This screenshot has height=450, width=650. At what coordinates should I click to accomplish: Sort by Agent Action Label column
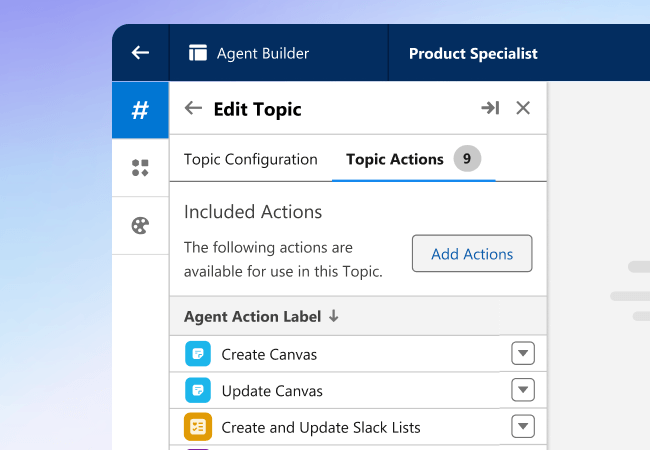tap(252, 317)
